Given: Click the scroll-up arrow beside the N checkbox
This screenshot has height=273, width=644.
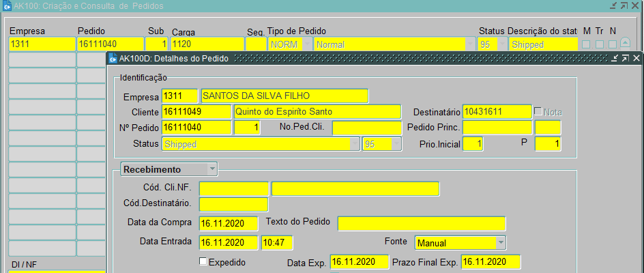Looking at the screenshot, I should (x=625, y=42).
